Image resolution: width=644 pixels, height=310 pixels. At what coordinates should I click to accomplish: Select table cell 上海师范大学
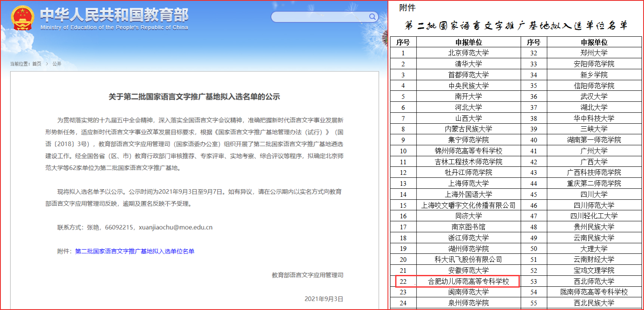(469, 183)
